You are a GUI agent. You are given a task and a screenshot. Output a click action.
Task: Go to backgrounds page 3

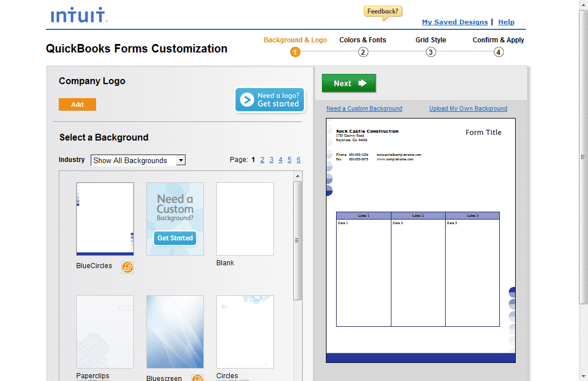coord(271,160)
